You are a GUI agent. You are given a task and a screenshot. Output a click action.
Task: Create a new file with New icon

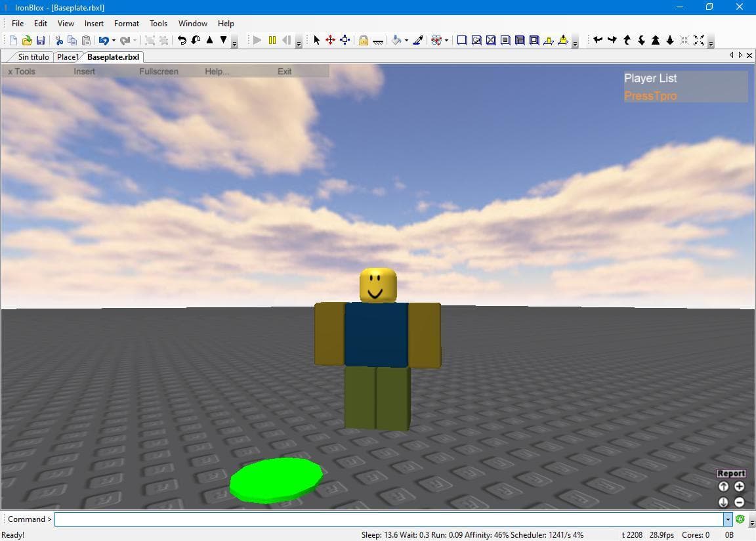(x=14, y=41)
